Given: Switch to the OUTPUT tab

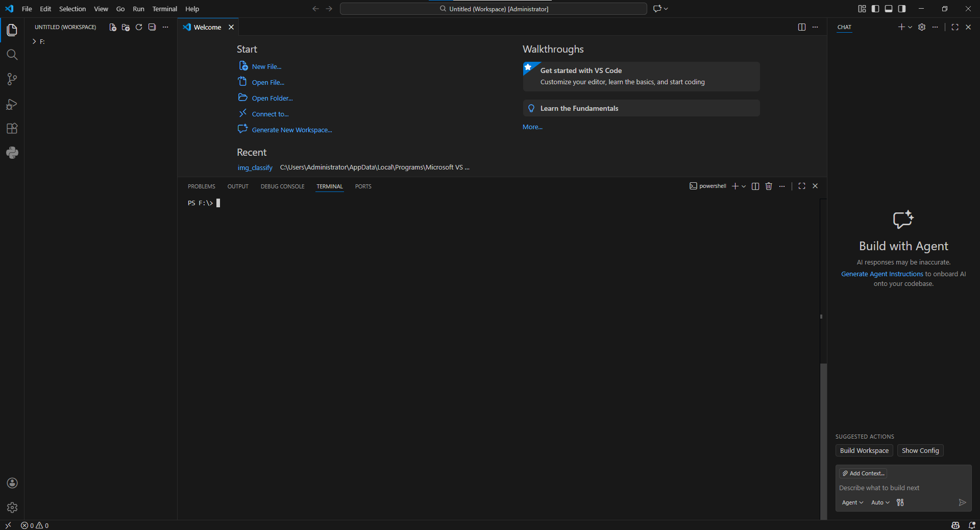Looking at the screenshot, I should point(238,186).
